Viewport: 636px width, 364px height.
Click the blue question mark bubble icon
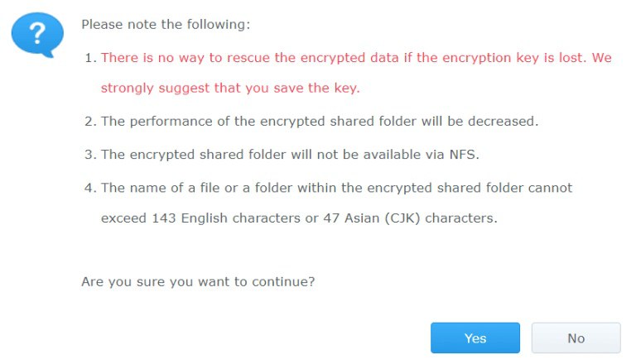[x=38, y=36]
